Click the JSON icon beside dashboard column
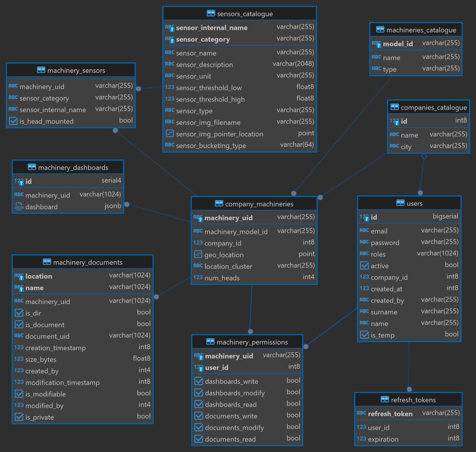Viewport: 476px width, 452px height. click(19, 206)
